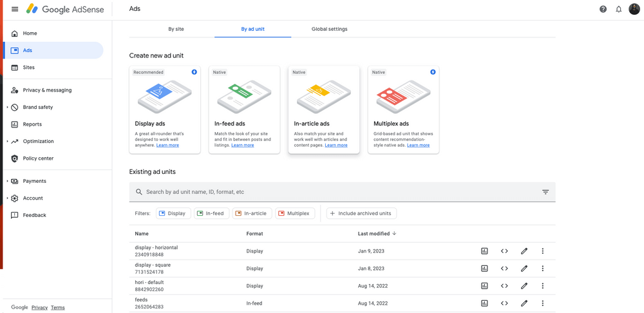Get code icon for display - square unit
The height and width of the screenshot is (313, 644).
click(x=504, y=269)
